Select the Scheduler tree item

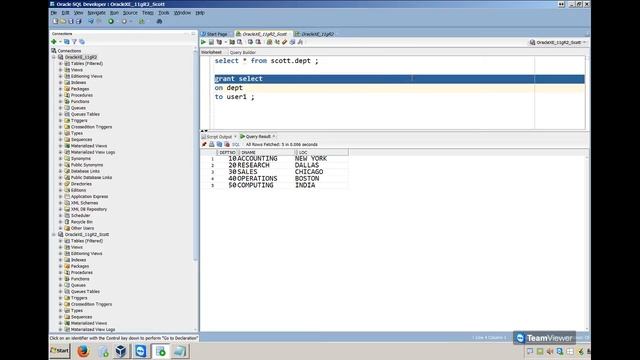(80, 216)
